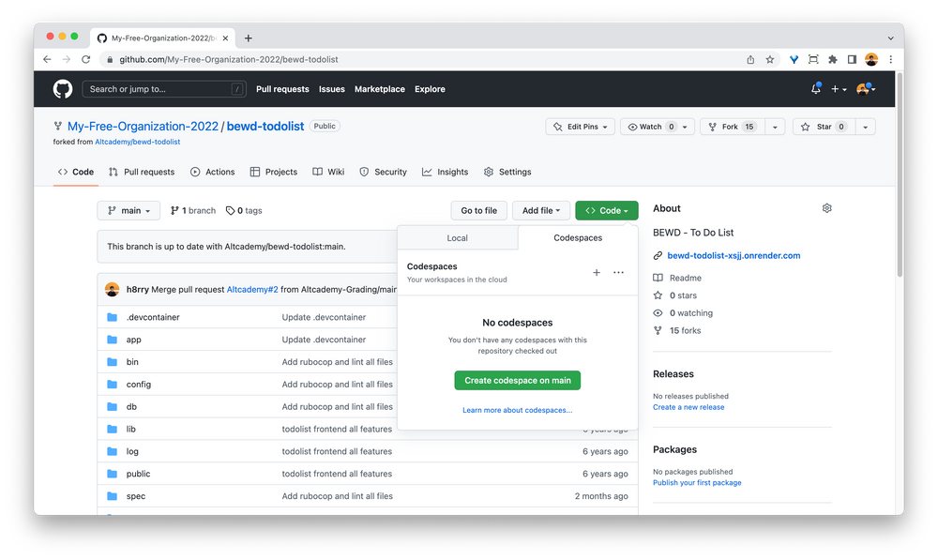The height and width of the screenshot is (560, 938).
Task: Open the Add file dropdown
Action: (x=541, y=210)
